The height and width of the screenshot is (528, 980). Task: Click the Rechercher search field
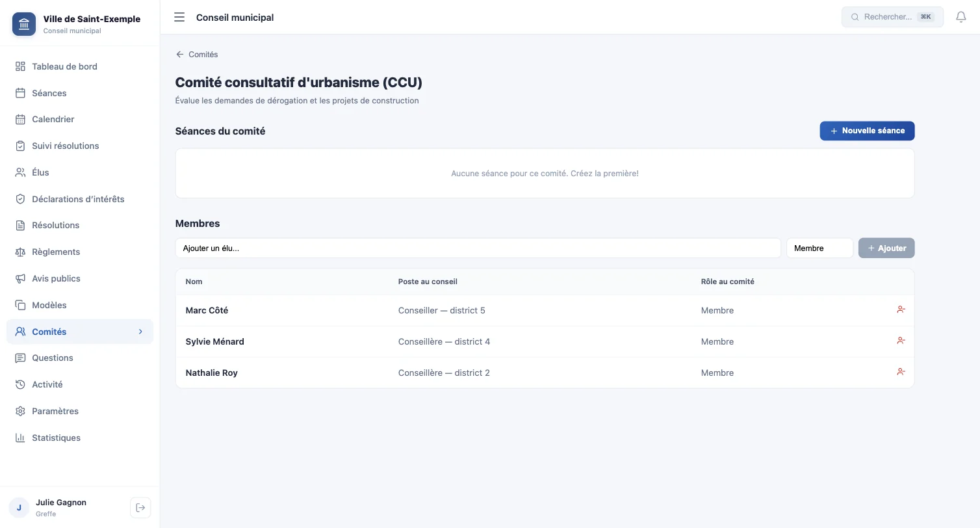tap(892, 17)
